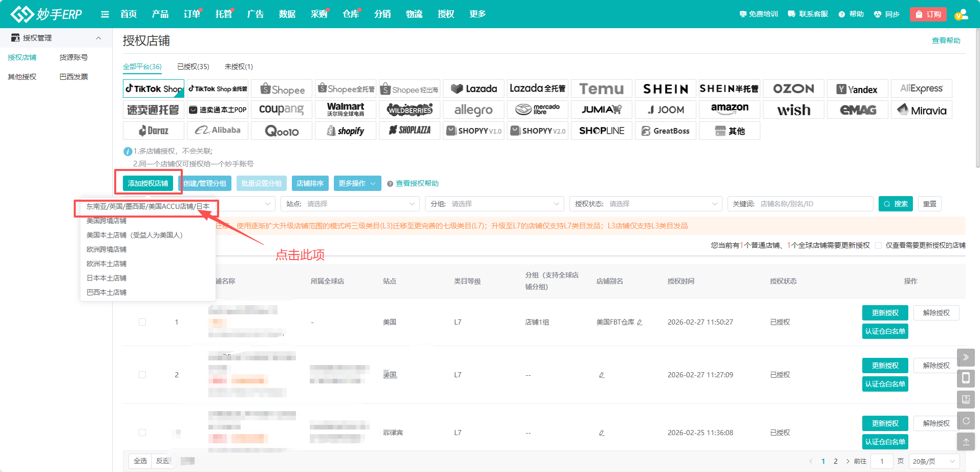Open the 查看授权帮助 link
The height and width of the screenshot is (472, 980).
pos(417,183)
